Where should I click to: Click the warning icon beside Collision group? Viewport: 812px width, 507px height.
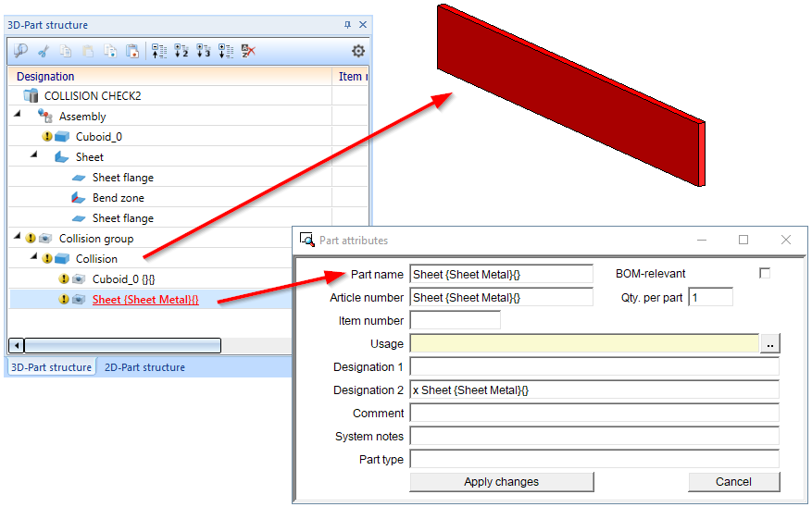coord(31,239)
